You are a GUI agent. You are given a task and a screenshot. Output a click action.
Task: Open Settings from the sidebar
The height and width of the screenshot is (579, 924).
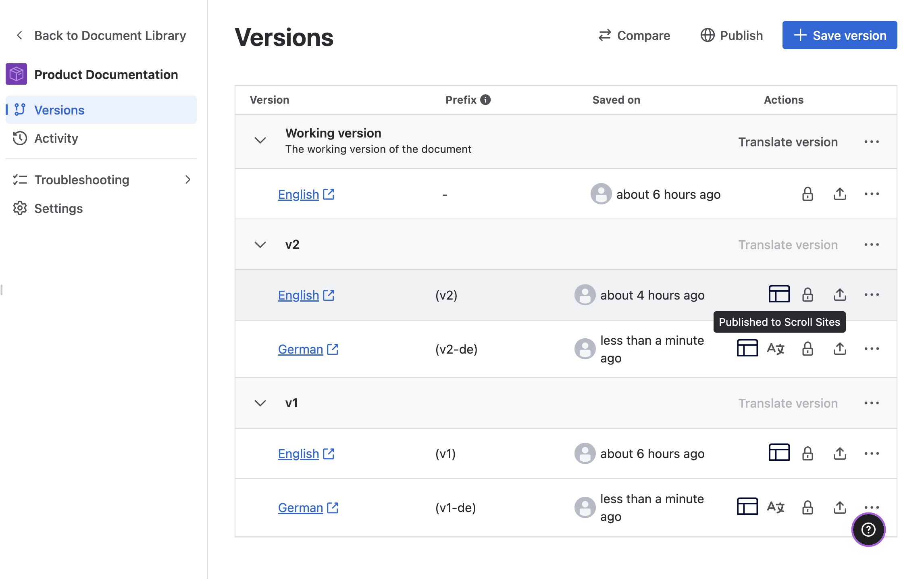[x=58, y=208]
